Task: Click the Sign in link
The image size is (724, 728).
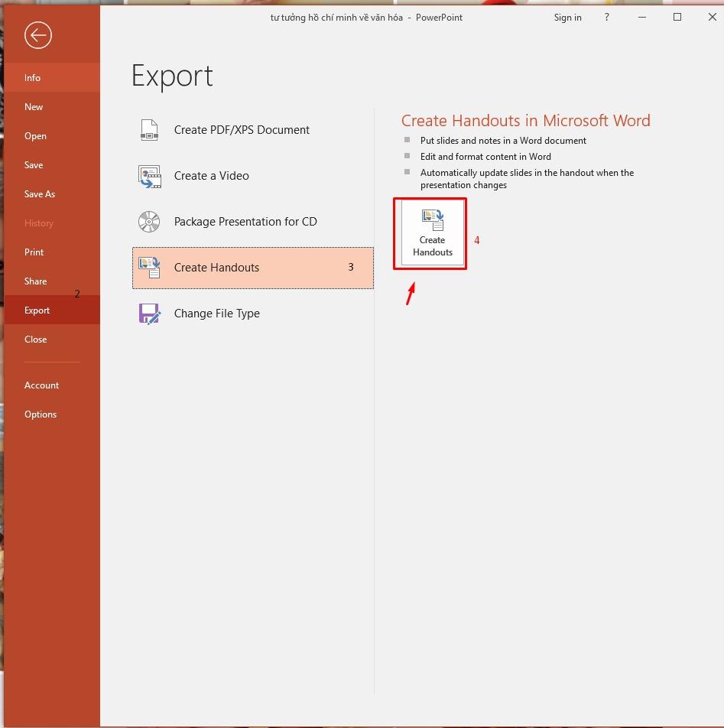Action: pyautogui.click(x=567, y=17)
